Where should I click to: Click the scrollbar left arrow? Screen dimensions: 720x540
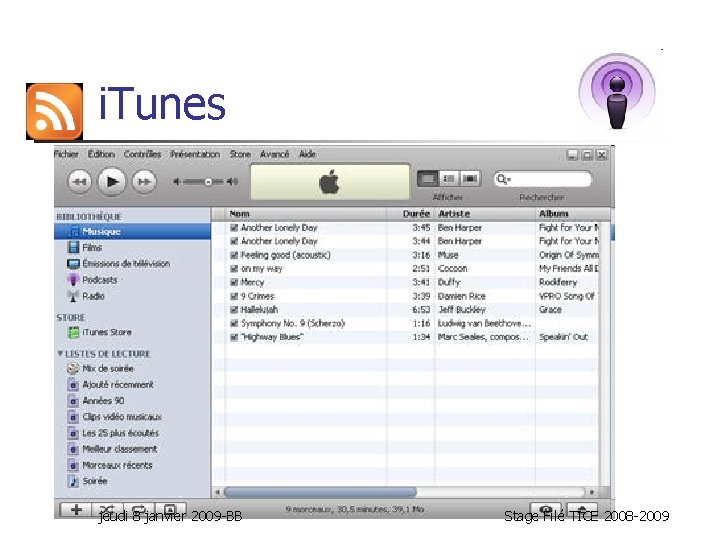tap(218, 492)
